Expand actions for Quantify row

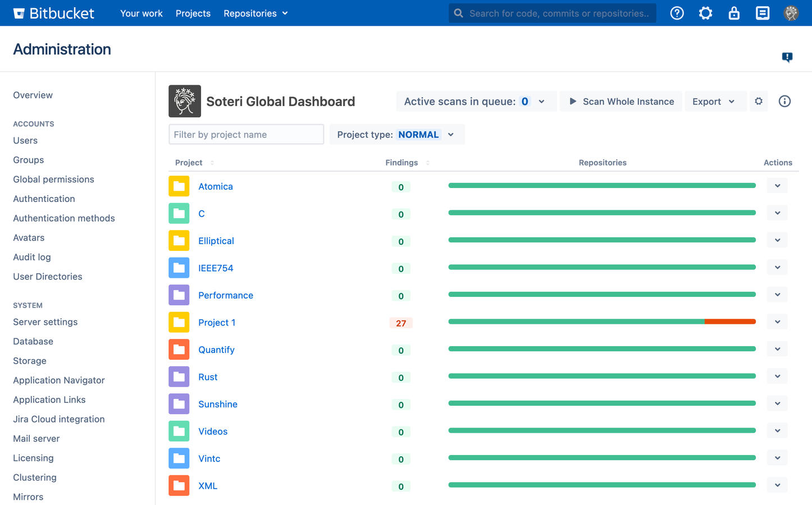pos(777,349)
